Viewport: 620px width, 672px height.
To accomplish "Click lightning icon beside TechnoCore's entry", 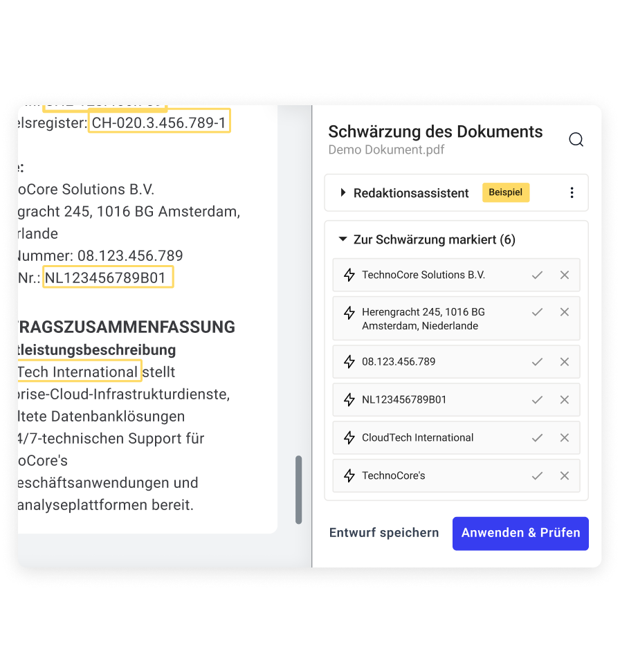I will [x=349, y=475].
